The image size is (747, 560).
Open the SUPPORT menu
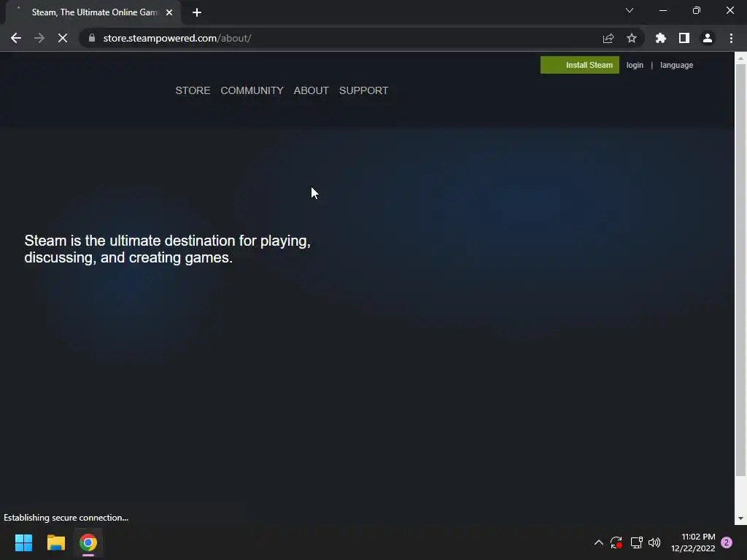click(x=363, y=90)
